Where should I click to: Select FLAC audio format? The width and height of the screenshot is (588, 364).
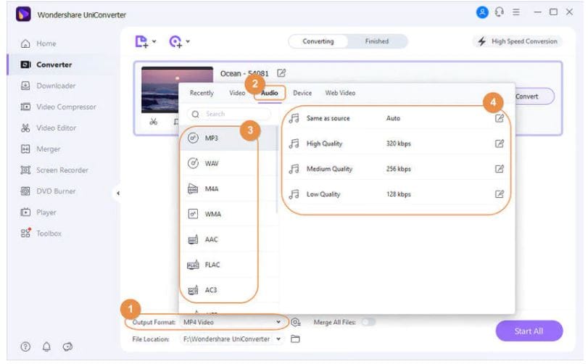pyautogui.click(x=228, y=265)
